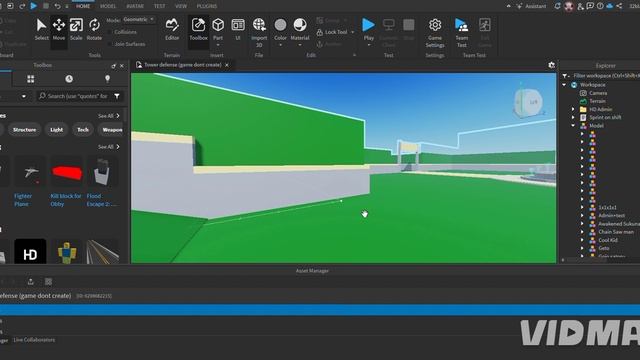Open the notifications bell
Viewport: 640px width, 360px height.
(x=557, y=6)
